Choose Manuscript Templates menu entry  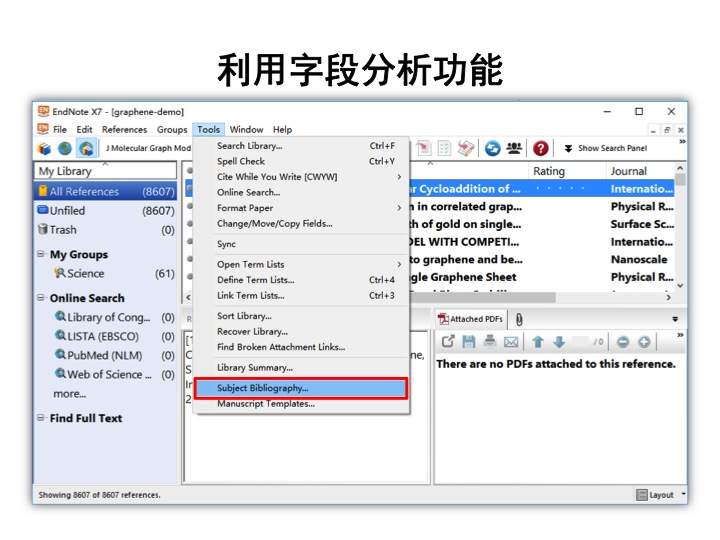[x=301, y=404]
